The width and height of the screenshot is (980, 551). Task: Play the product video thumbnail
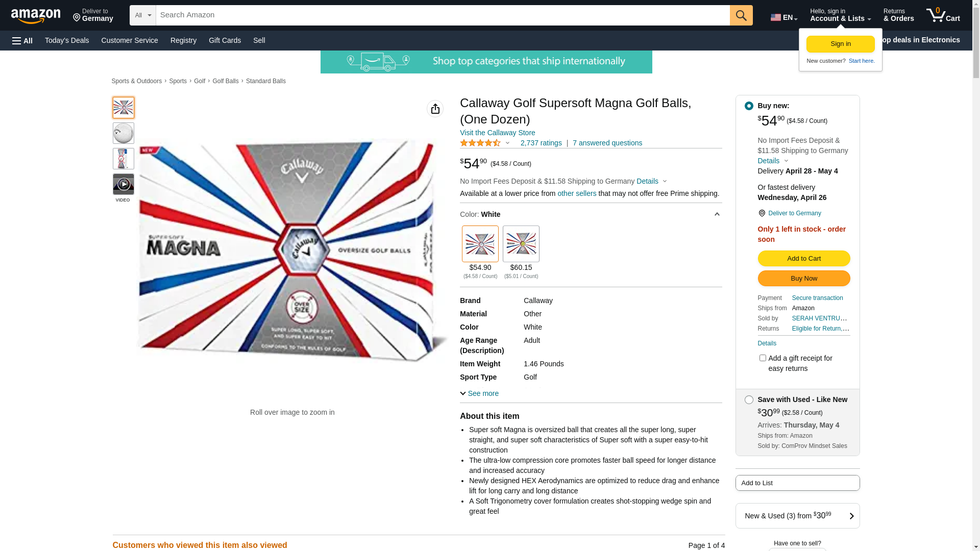(123, 184)
